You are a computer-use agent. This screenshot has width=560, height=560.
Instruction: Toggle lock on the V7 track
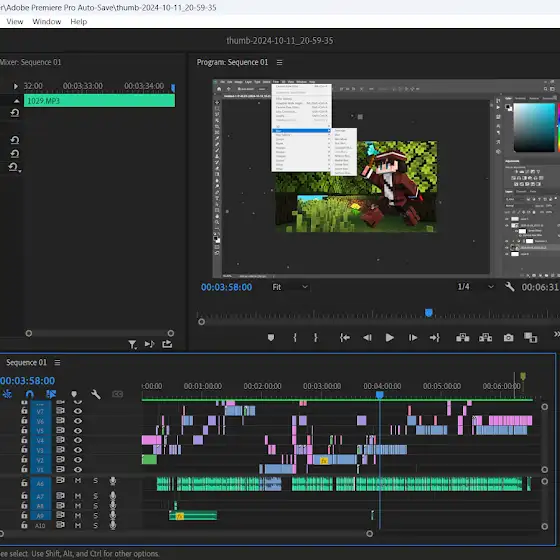click(24, 411)
